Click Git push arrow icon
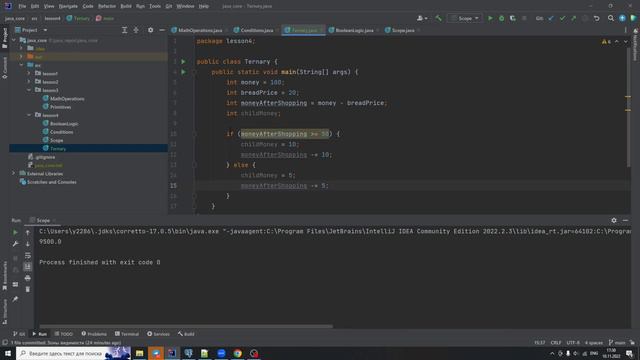Viewport: 640px width, 360px height. click(573, 18)
